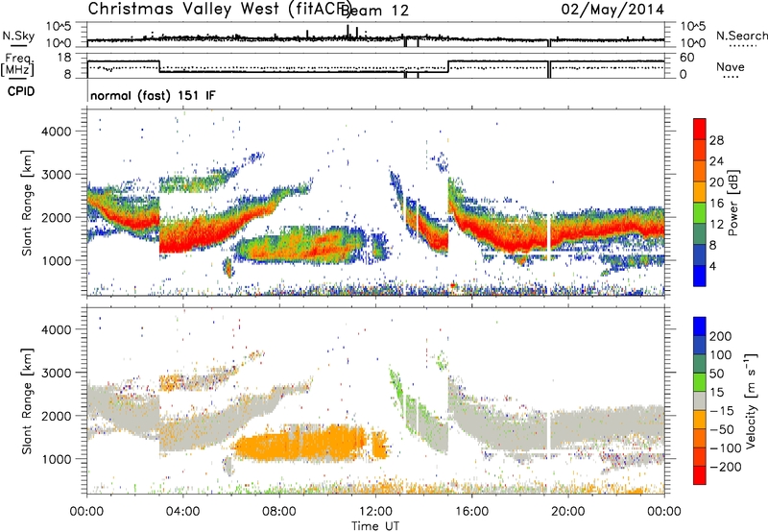The height and width of the screenshot is (532, 768).
Task: Click the '04:00' time axis tick
Action: point(182,512)
